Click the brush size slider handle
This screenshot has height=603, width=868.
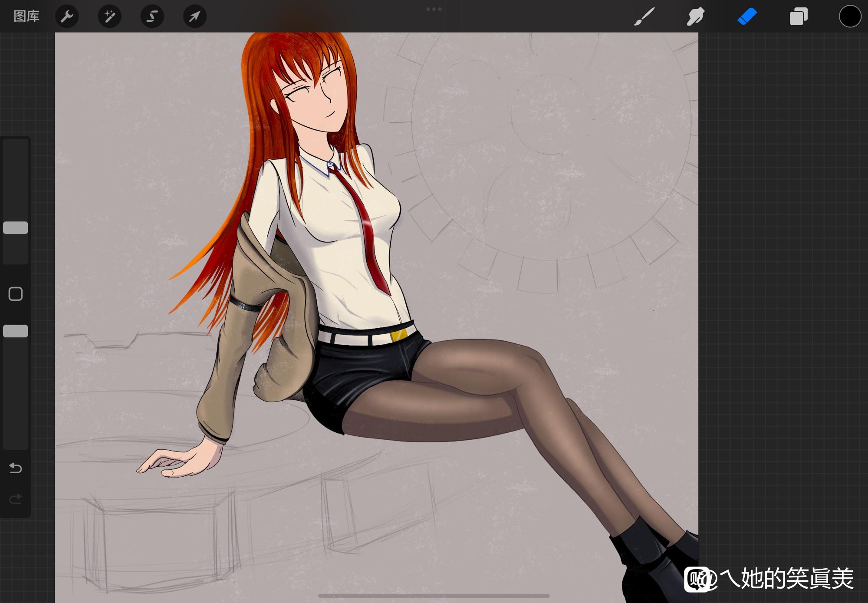16,228
